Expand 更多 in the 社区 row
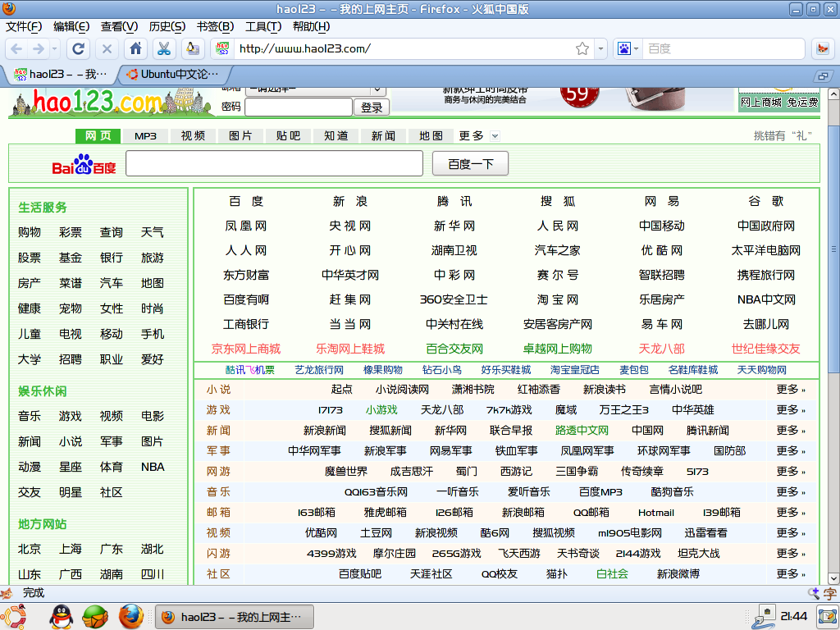Image resolution: width=840 pixels, height=630 pixels. coord(791,573)
